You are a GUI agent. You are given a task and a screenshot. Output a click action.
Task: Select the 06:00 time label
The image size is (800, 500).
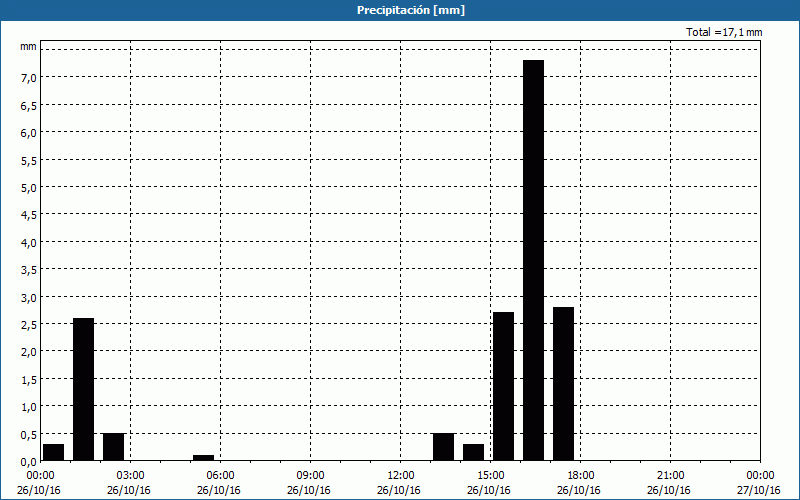(x=220, y=476)
